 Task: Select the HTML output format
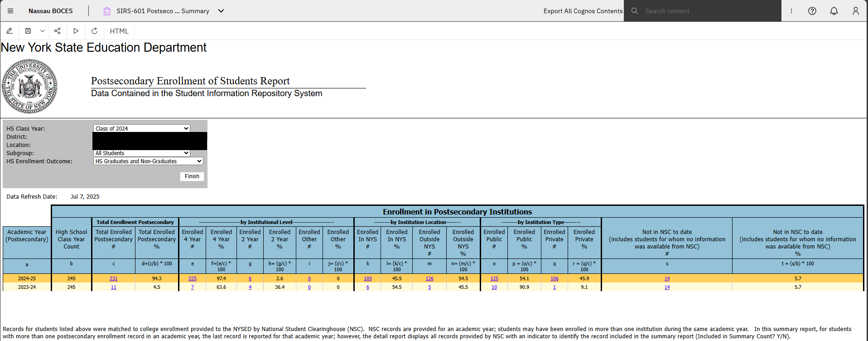point(119,31)
